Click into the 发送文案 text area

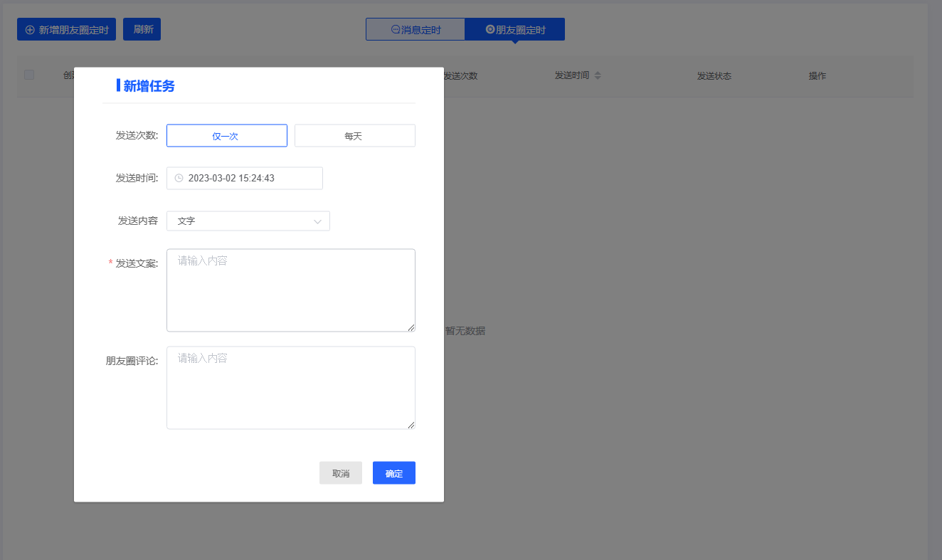290,290
